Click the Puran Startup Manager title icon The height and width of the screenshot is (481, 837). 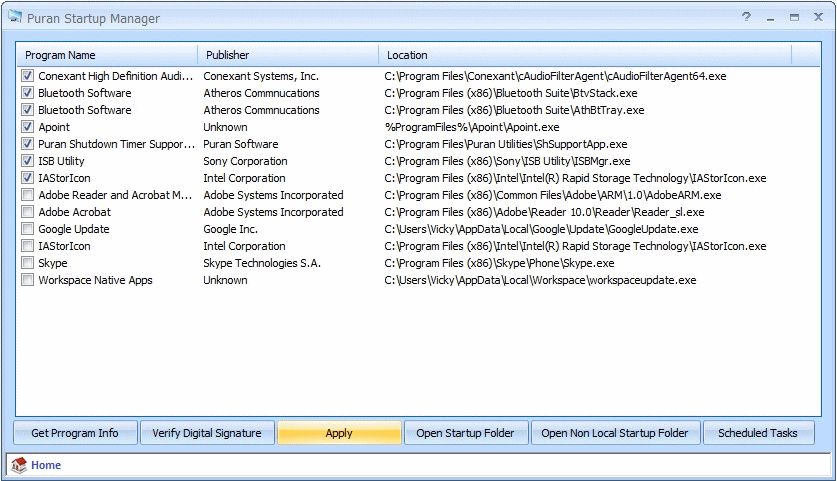14,18
